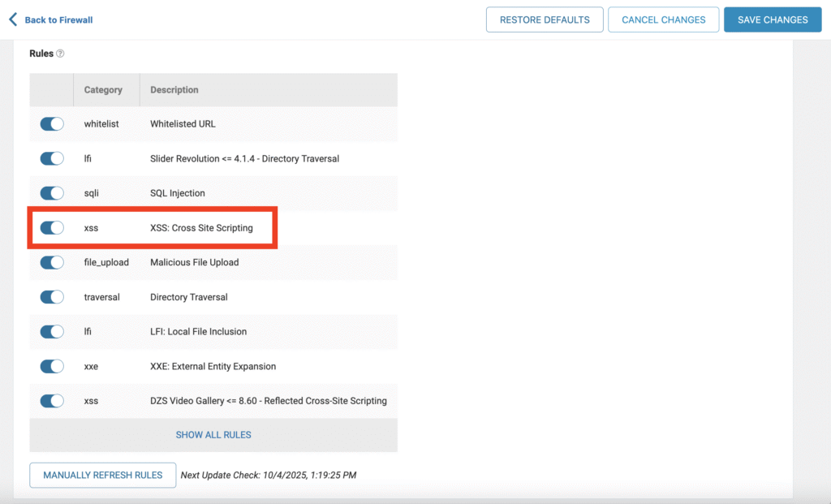Disable the Whitelisted URL rule toggle

click(52, 124)
